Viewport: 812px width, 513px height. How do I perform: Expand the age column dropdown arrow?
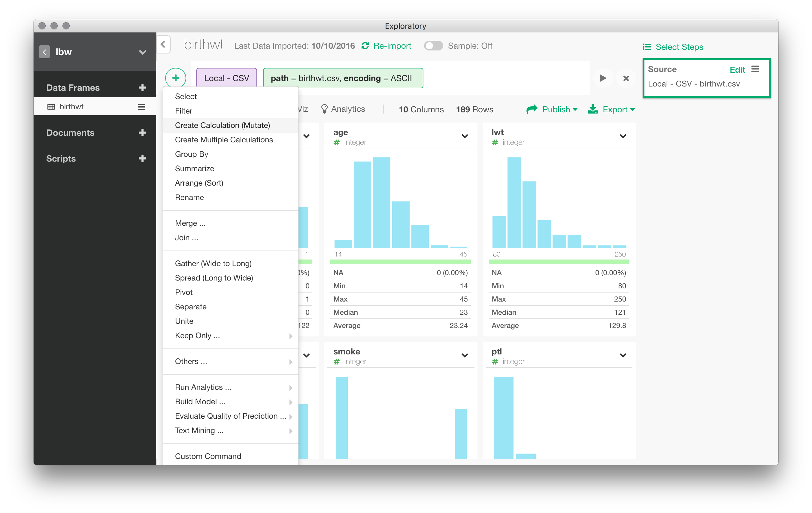pos(465,136)
